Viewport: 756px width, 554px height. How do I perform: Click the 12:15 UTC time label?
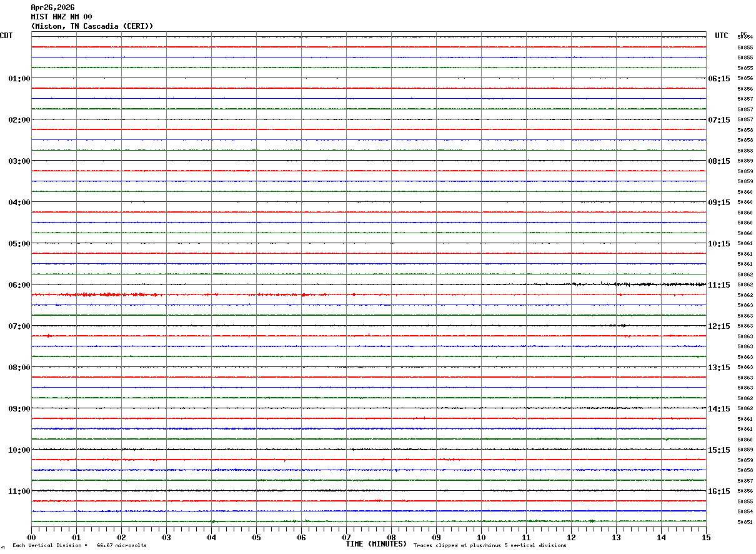(719, 326)
